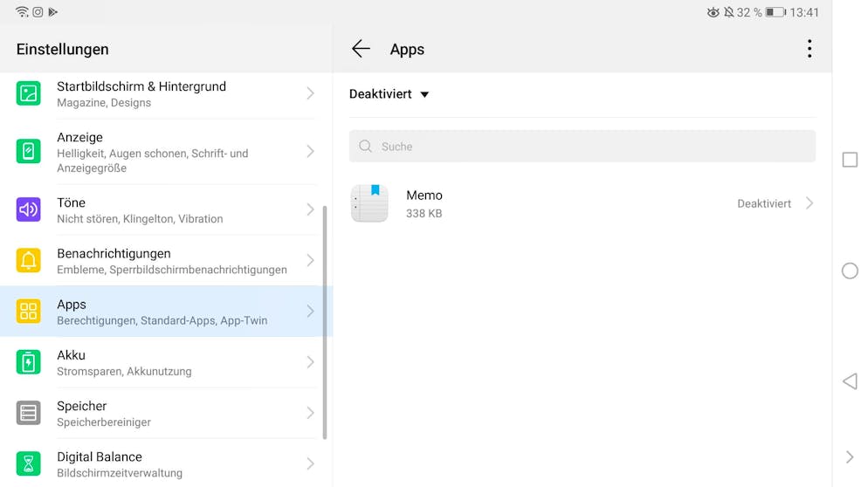Click the Embleme, Sperrbildschirmbenachrichtigungen subtitle
The image size is (868, 487).
click(172, 270)
